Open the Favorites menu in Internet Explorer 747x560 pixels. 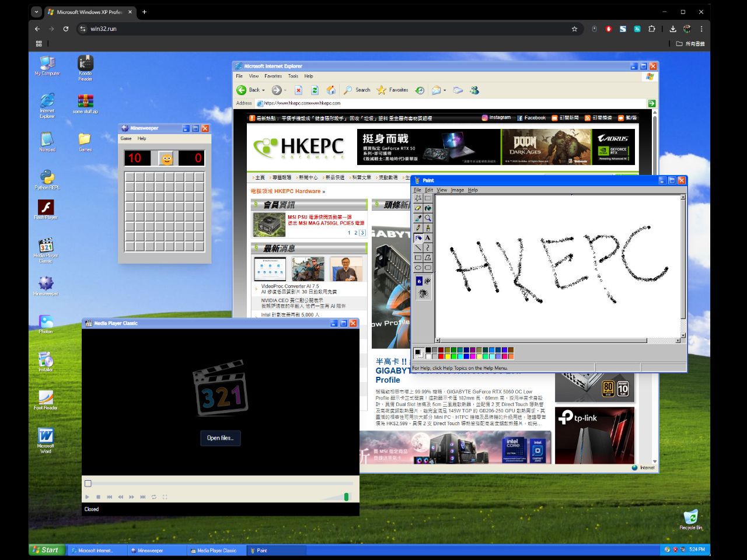coord(273,76)
